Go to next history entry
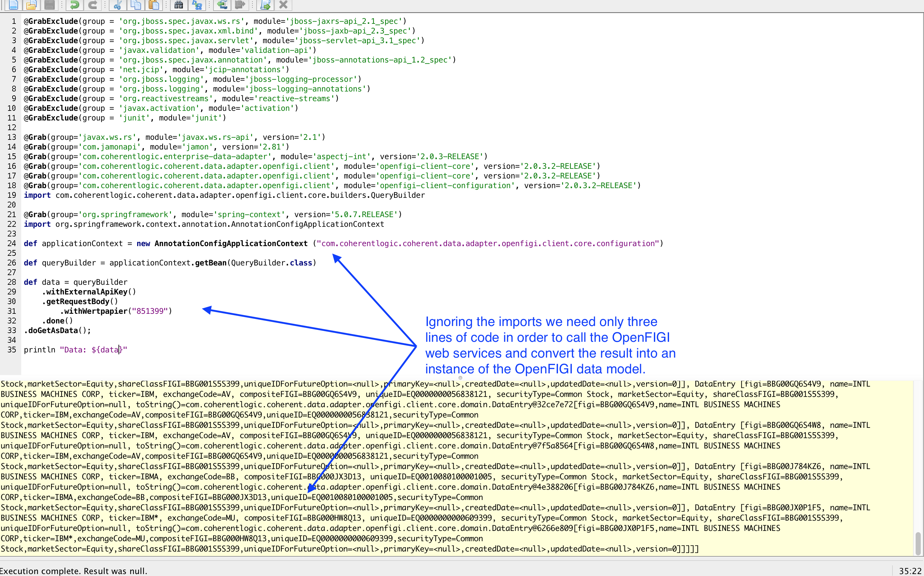The height and width of the screenshot is (576, 924). 240,5
